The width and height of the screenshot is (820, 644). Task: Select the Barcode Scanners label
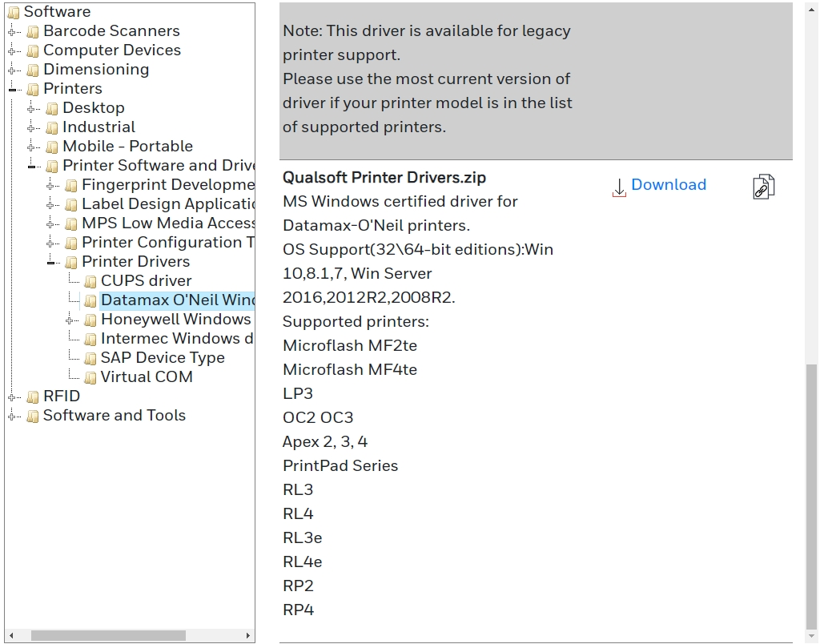tap(111, 31)
